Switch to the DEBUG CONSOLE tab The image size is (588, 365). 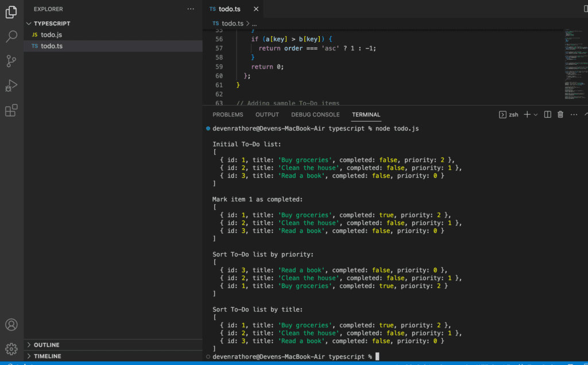[x=315, y=115]
